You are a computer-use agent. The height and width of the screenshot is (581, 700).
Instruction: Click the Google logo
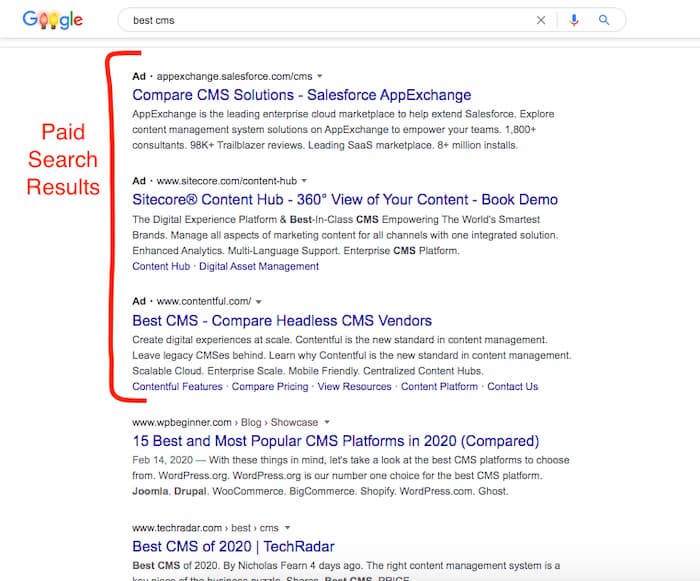[53, 20]
